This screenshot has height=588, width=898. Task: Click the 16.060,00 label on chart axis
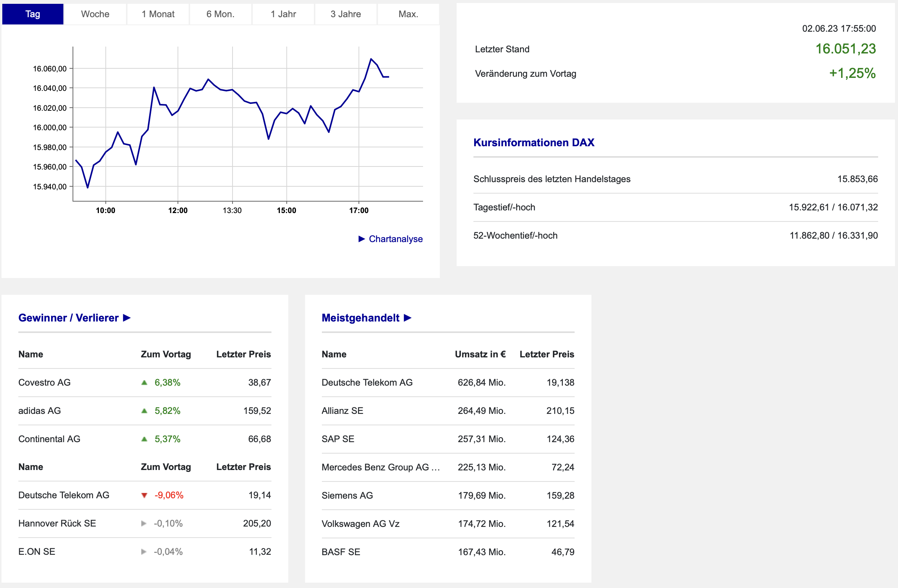(50, 69)
